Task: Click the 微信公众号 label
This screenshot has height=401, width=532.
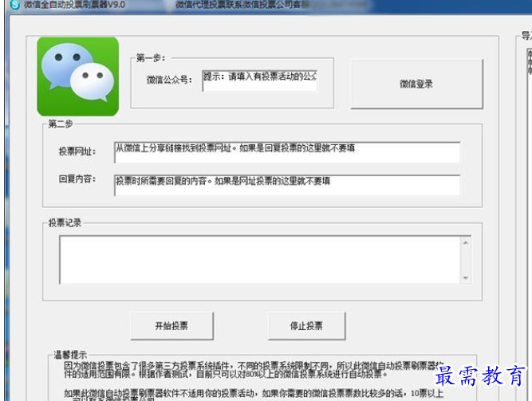Action: point(169,80)
